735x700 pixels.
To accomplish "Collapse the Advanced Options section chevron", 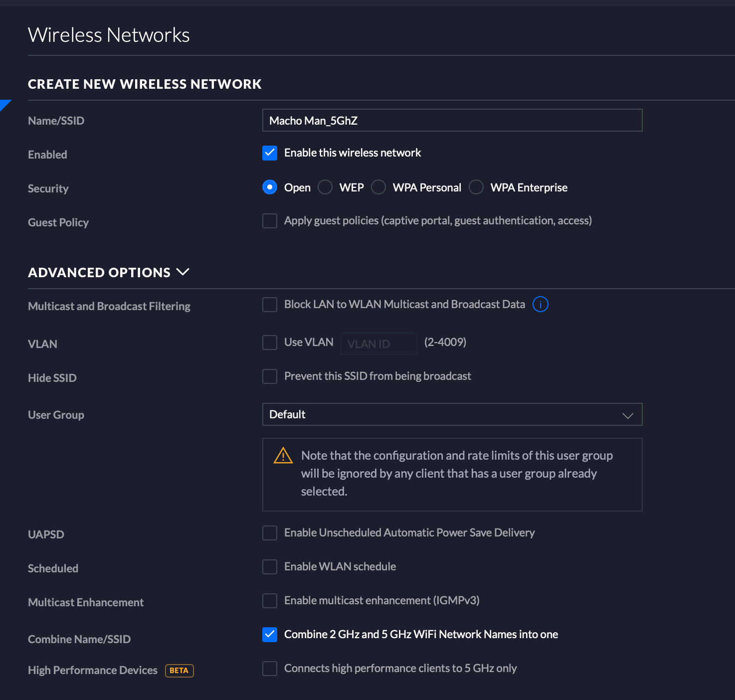I will click(183, 272).
